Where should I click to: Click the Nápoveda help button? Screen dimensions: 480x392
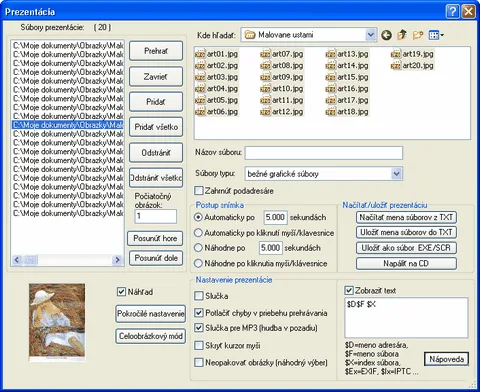tap(447, 359)
